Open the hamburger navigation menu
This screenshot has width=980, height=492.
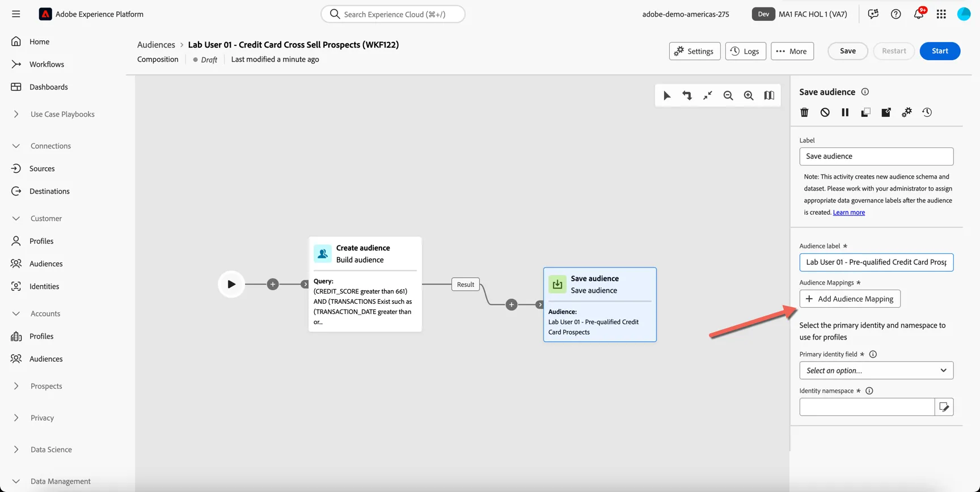point(16,14)
